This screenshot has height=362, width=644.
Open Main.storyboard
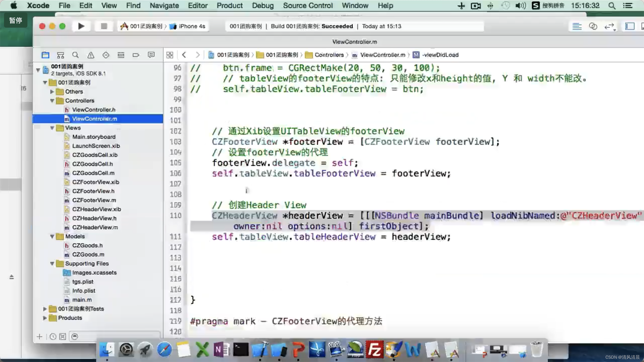tap(94, 137)
